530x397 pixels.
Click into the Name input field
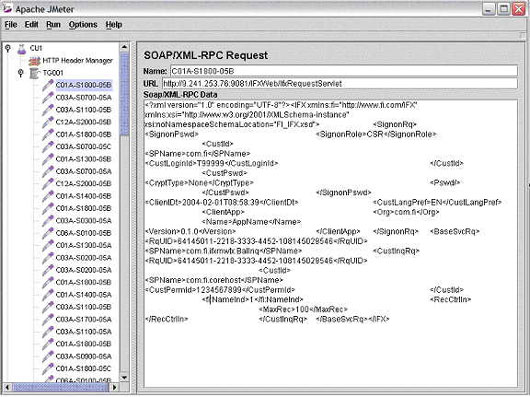coord(344,71)
